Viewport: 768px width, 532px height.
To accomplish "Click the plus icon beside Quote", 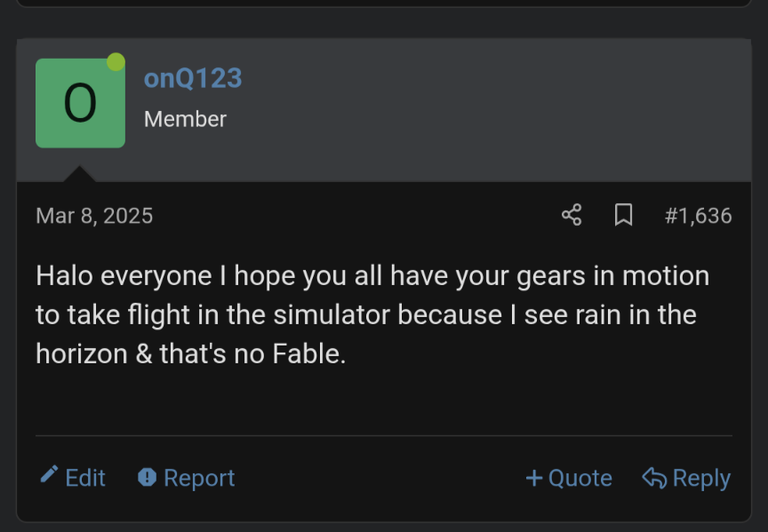I will [x=534, y=478].
